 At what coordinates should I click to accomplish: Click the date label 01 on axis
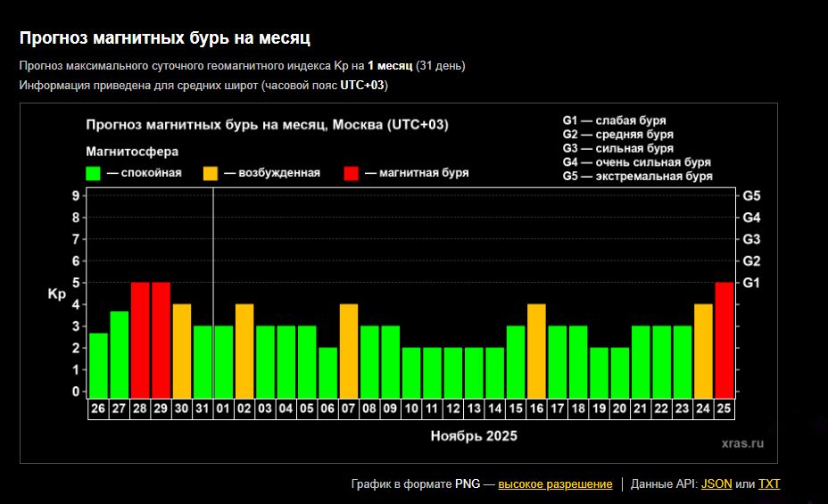(x=224, y=409)
